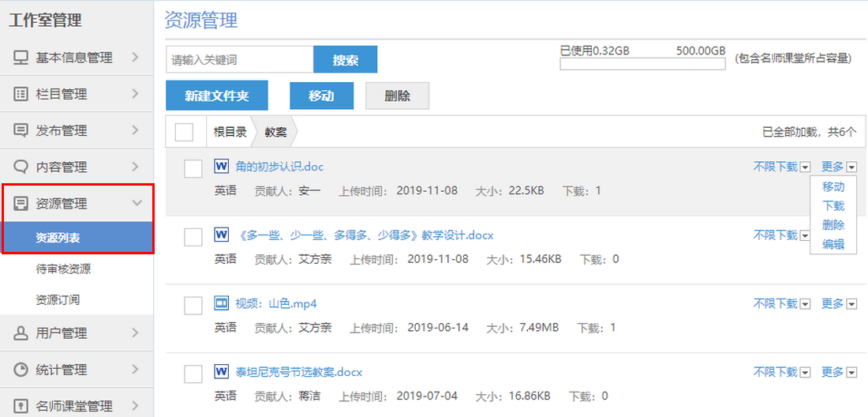Focus the 请输入关键词 search field
Image resolution: width=868 pixels, height=417 pixels.
[239, 60]
